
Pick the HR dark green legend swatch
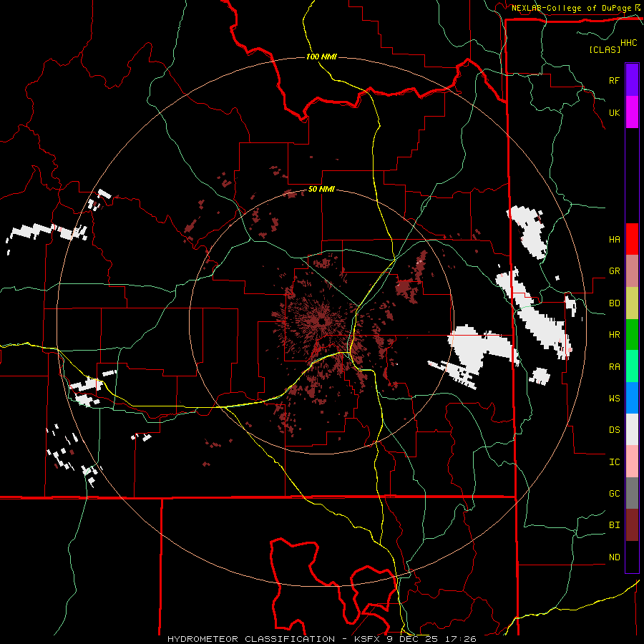click(632, 335)
